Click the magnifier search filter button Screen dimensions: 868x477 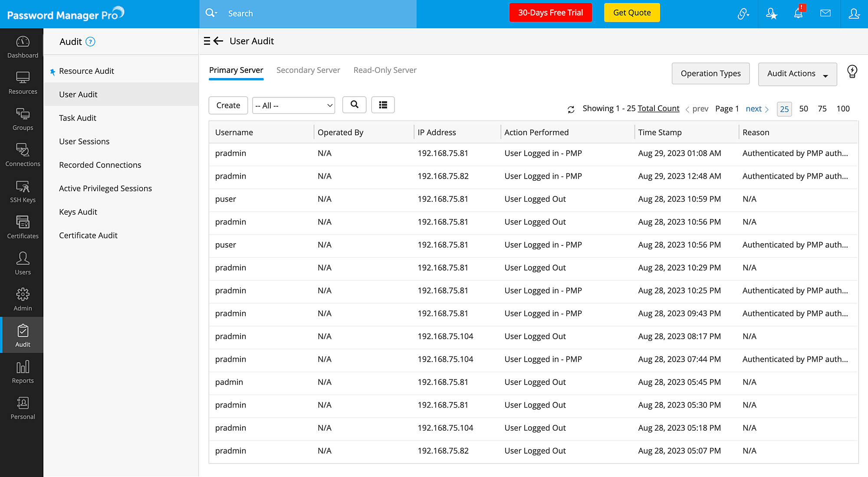pyautogui.click(x=354, y=105)
